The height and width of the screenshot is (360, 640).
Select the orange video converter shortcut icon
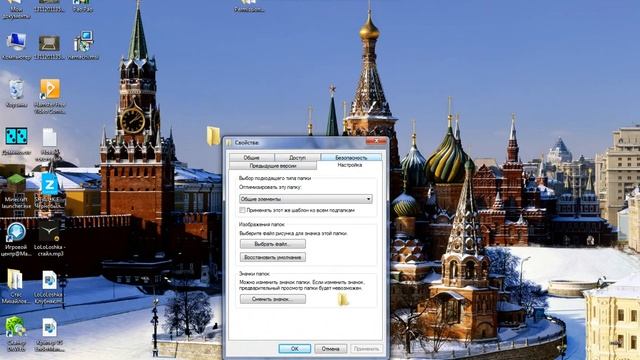click(x=50, y=89)
